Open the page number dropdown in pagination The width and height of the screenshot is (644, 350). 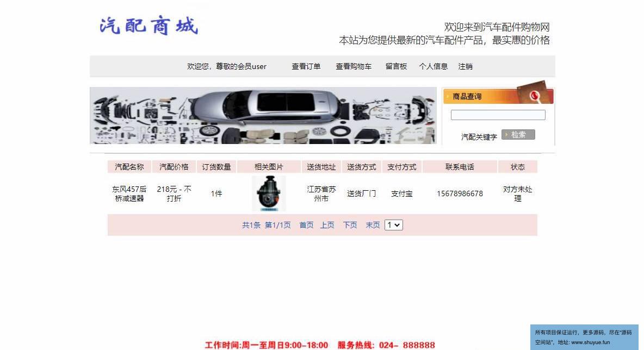[x=393, y=225]
